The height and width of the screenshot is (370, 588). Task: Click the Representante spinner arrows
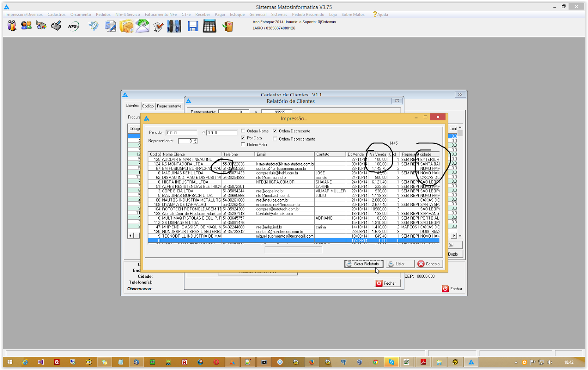click(196, 141)
